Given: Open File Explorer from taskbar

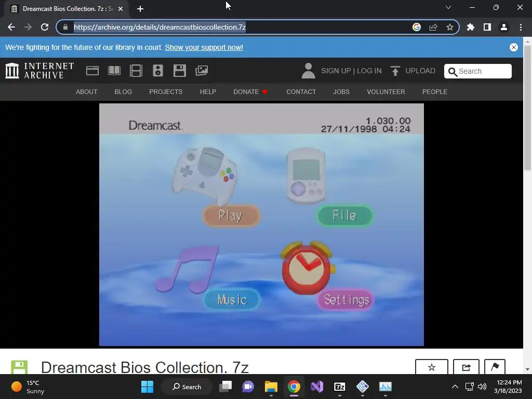Looking at the screenshot, I should (271, 387).
